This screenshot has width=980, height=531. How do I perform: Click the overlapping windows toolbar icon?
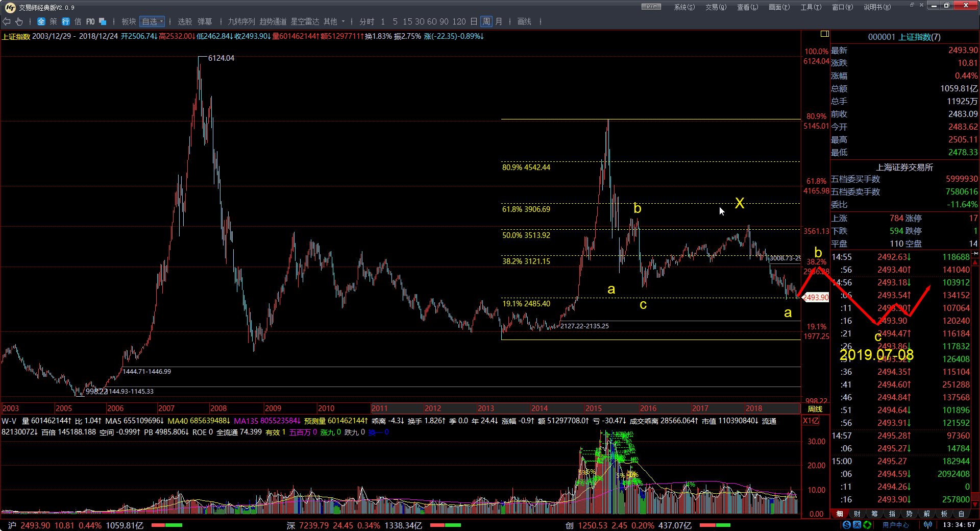pos(103,21)
